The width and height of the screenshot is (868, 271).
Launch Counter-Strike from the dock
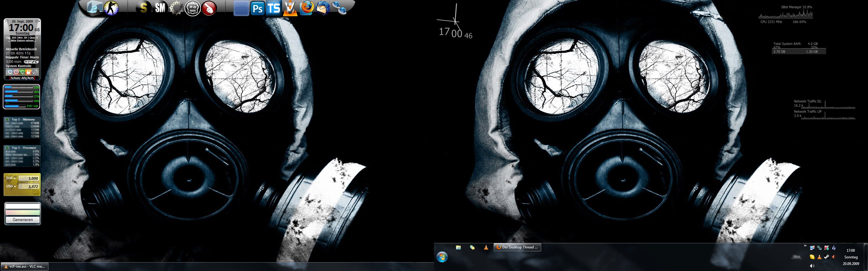click(x=111, y=8)
